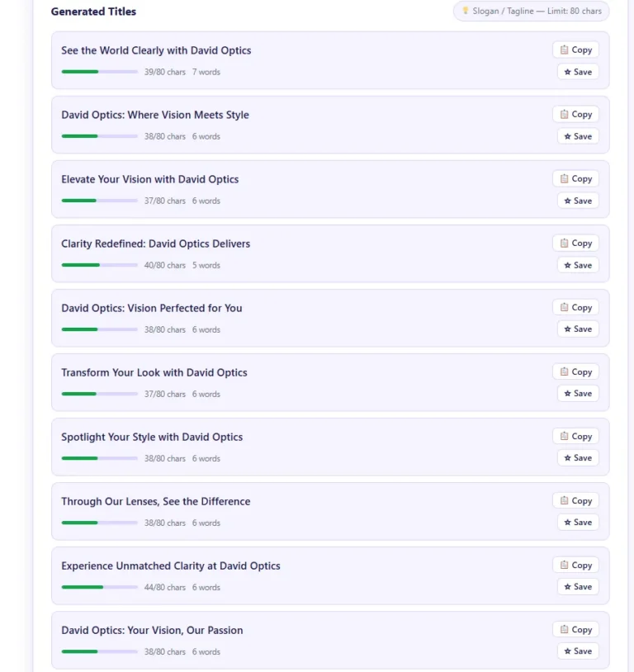The height and width of the screenshot is (672, 634).
Task: Copy 'Spotlight Your Style with David Optics'
Action: click(x=575, y=437)
